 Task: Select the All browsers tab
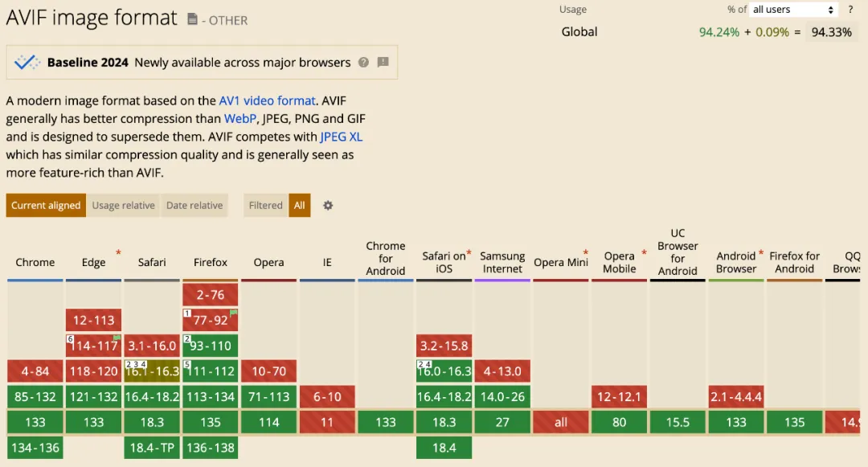point(300,206)
